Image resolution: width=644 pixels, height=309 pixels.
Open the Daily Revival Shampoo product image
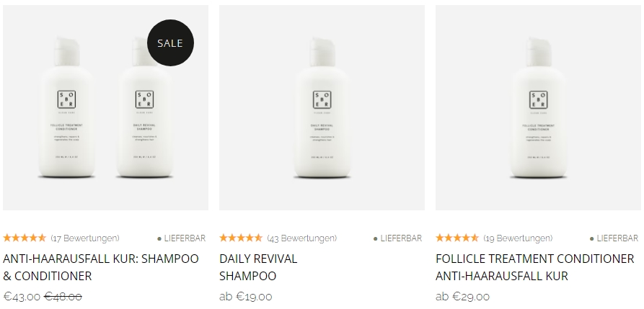coord(322,107)
